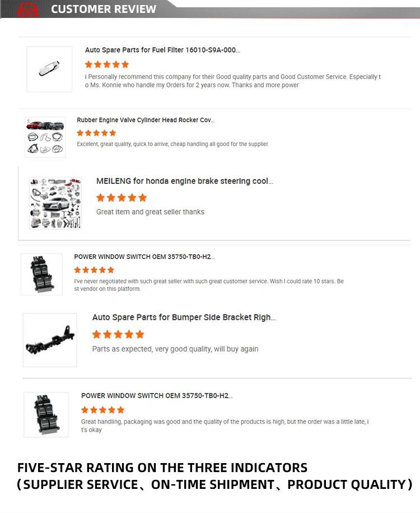Open the first power window switch thumbnail
The width and height of the screenshot is (420, 513).
[41, 274]
